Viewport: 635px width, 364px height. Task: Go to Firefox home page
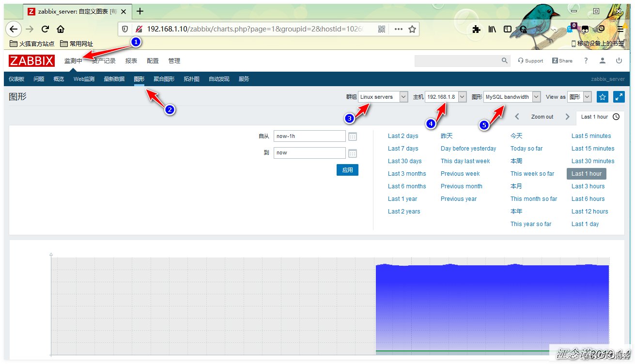61,29
